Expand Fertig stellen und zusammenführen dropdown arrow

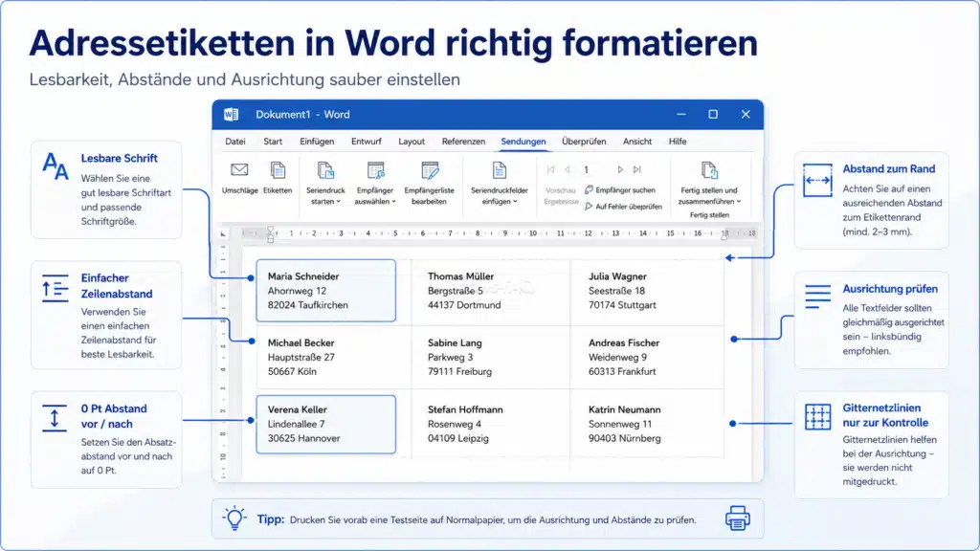739,201
